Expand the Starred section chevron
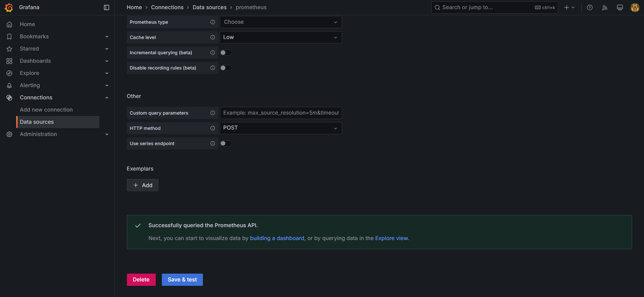 (107, 49)
